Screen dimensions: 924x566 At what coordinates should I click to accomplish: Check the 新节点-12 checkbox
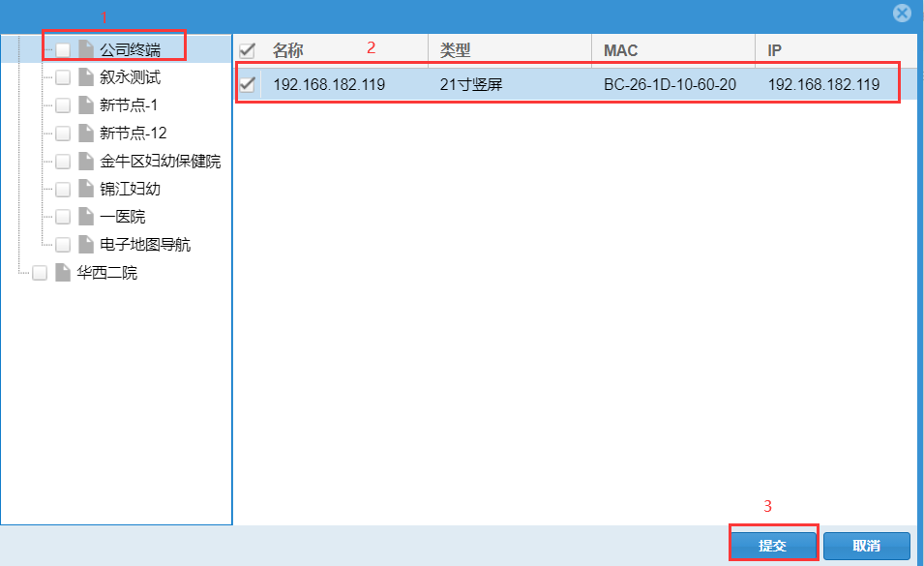pyautogui.click(x=63, y=134)
